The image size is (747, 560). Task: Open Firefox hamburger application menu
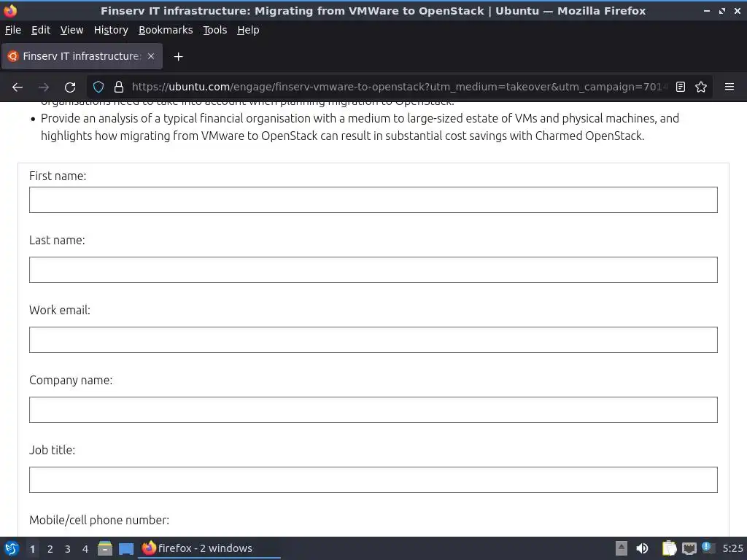[x=729, y=87]
